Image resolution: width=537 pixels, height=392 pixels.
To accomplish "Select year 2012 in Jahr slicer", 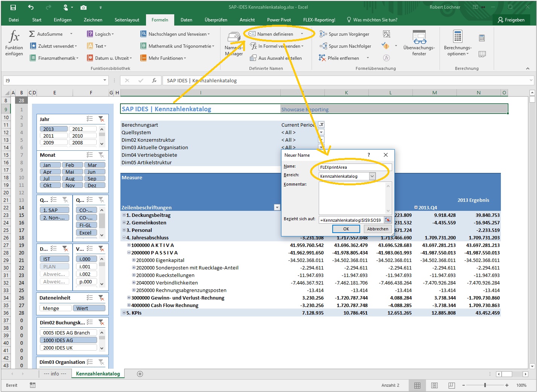I will [82, 129].
